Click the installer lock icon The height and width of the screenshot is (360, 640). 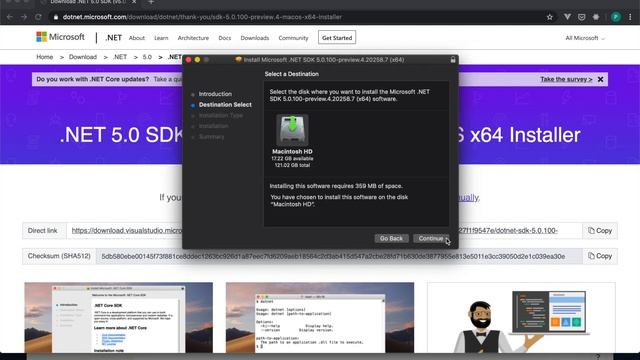[453, 60]
